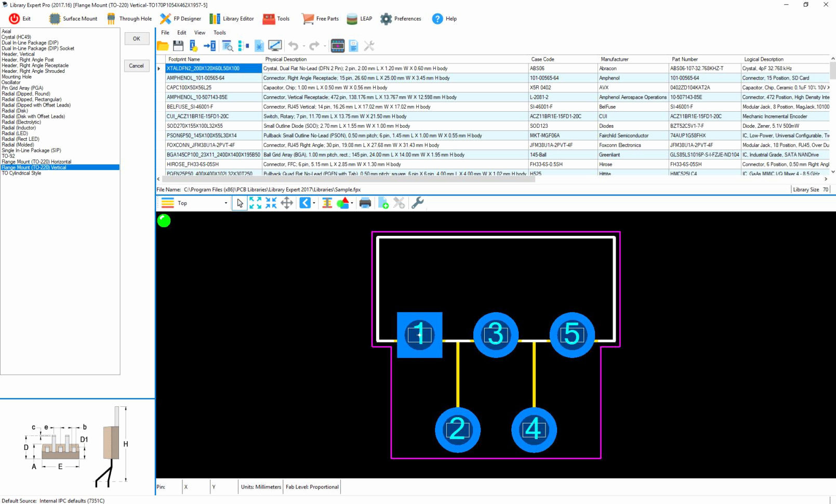Open the Top layer dropdown

point(225,203)
